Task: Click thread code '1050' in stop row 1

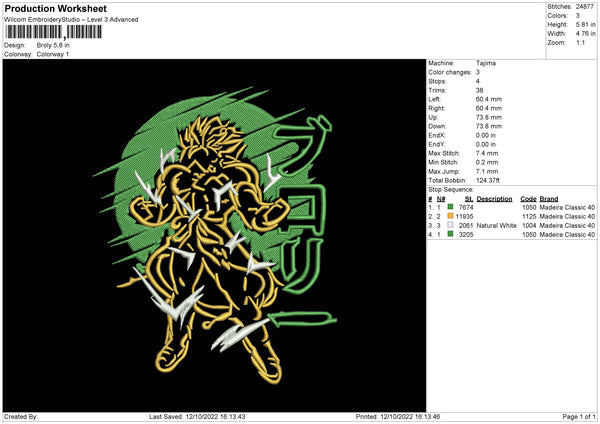Action: pyautogui.click(x=529, y=207)
